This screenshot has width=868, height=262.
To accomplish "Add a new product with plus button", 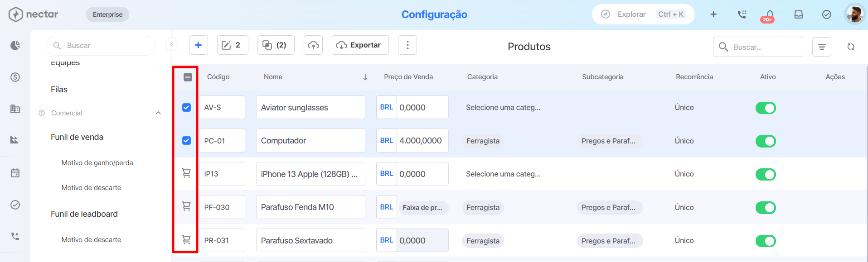I will tap(198, 45).
